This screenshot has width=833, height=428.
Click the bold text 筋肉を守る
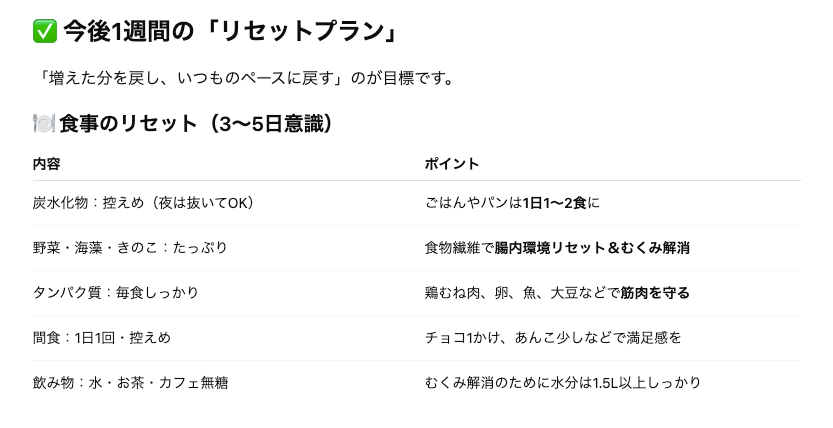pyautogui.click(x=655, y=293)
